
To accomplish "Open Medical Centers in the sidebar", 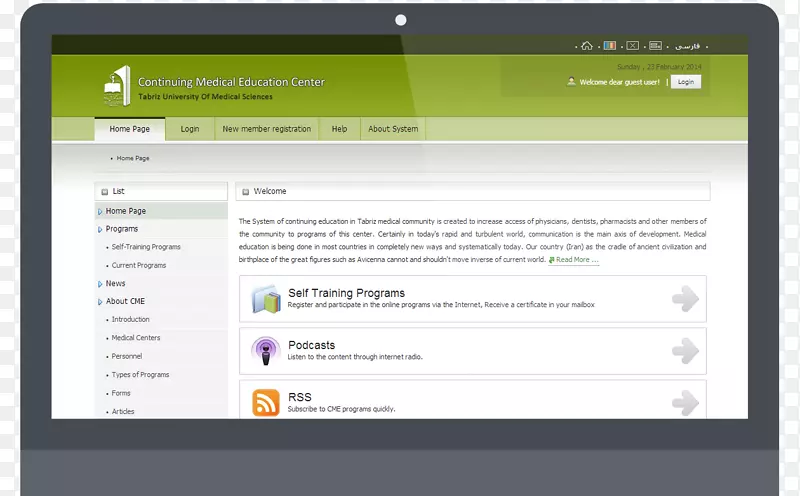I will tap(135, 338).
